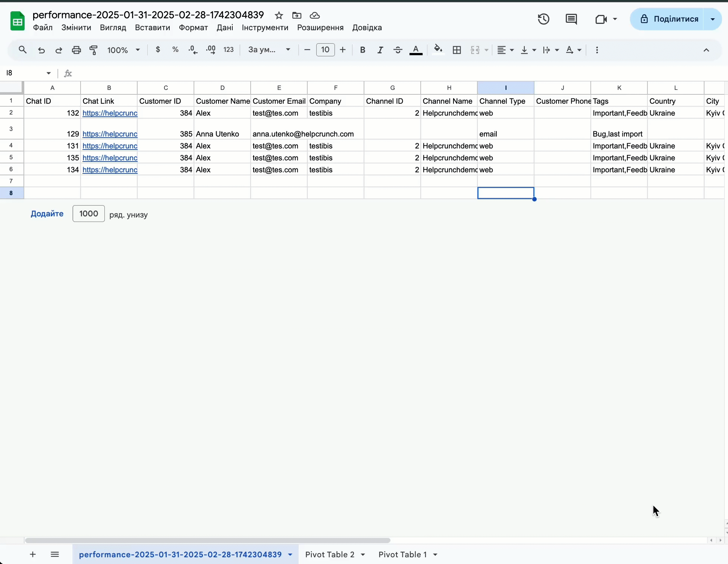Screen dimensions: 728x564
Task: Click the undo arrow icon
Action: pos(41,50)
